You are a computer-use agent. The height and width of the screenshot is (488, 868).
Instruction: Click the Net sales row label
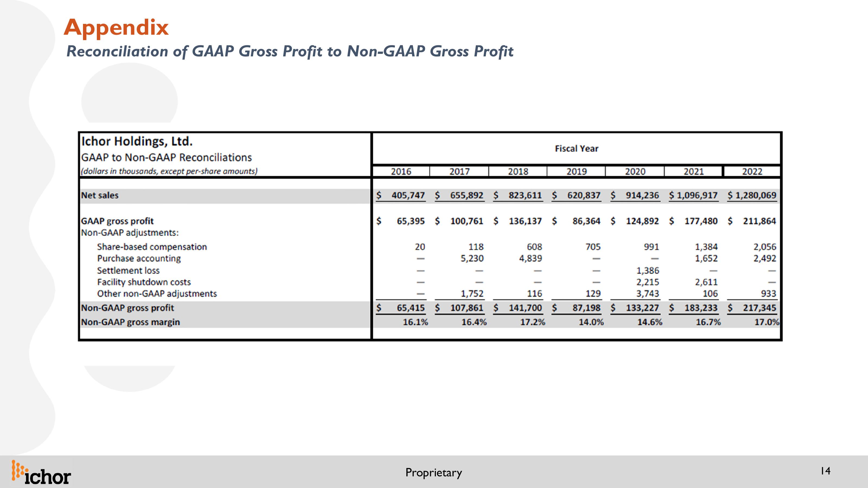100,195
